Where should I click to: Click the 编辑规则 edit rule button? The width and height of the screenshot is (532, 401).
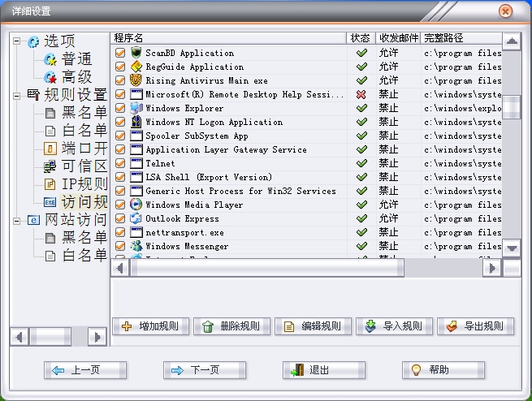click(313, 326)
